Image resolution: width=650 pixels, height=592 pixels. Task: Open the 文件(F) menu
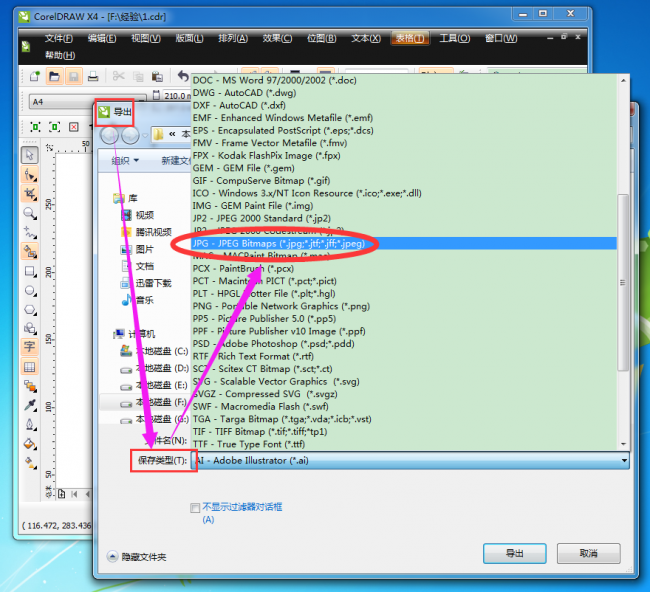pyautogui.click(x=58, y=39)
